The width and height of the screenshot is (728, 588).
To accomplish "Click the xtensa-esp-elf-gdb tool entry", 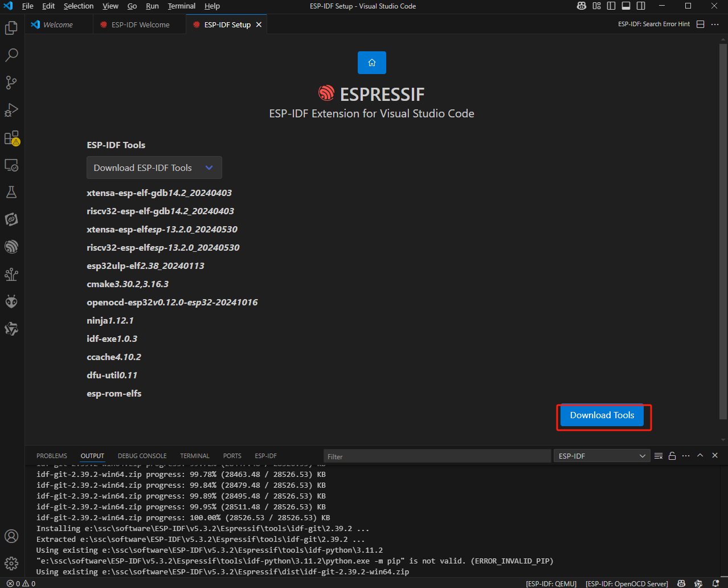I will (x=159, y=193).
